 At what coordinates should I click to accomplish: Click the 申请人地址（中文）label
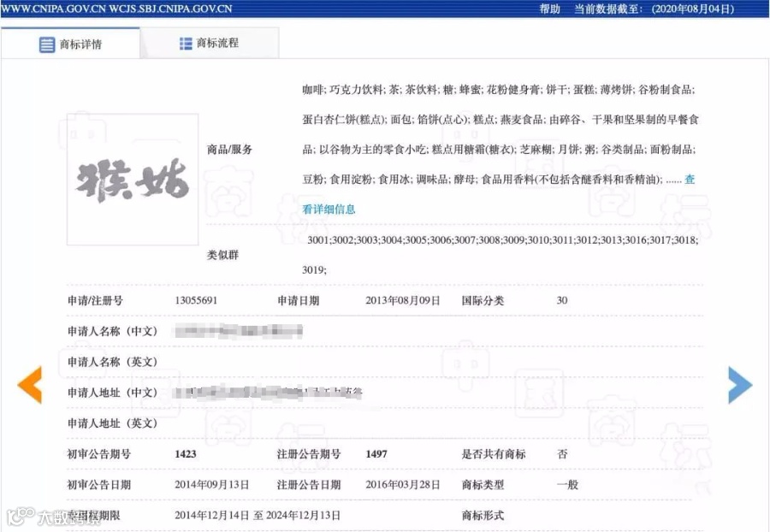[x=112, y=393]
